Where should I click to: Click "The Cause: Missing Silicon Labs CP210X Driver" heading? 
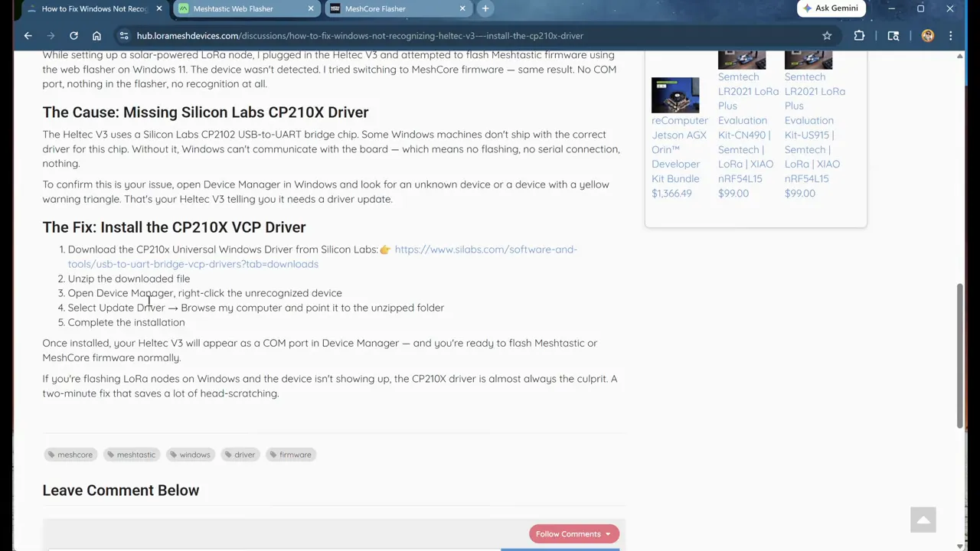coord(205,112)
